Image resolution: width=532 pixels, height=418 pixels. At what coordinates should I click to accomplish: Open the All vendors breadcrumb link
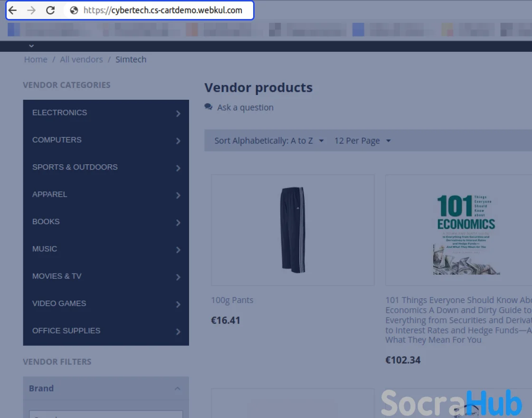pyautogui.click(x=81, y=59)
